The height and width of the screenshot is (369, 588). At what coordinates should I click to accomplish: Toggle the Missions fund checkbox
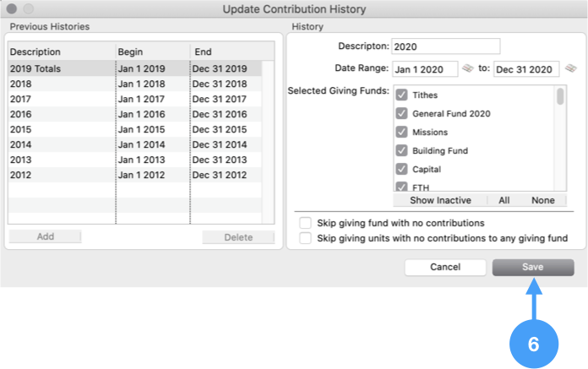401,133
